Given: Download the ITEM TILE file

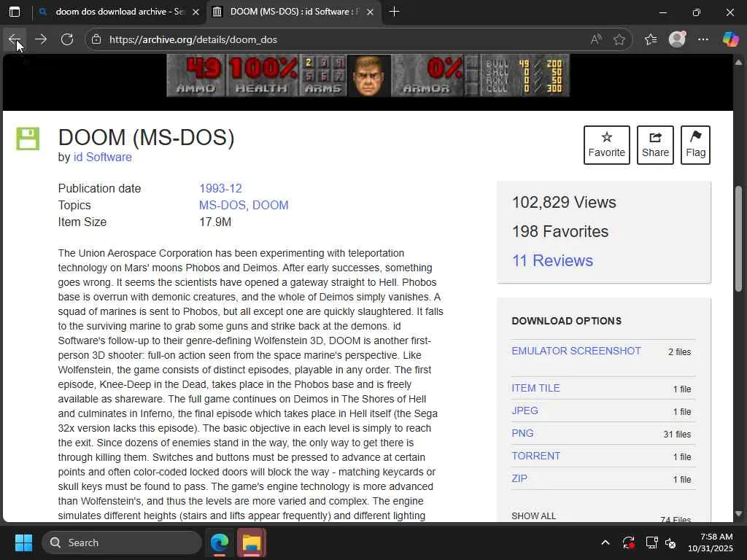Looking at the screenshot, I should (x=536, y=388).
